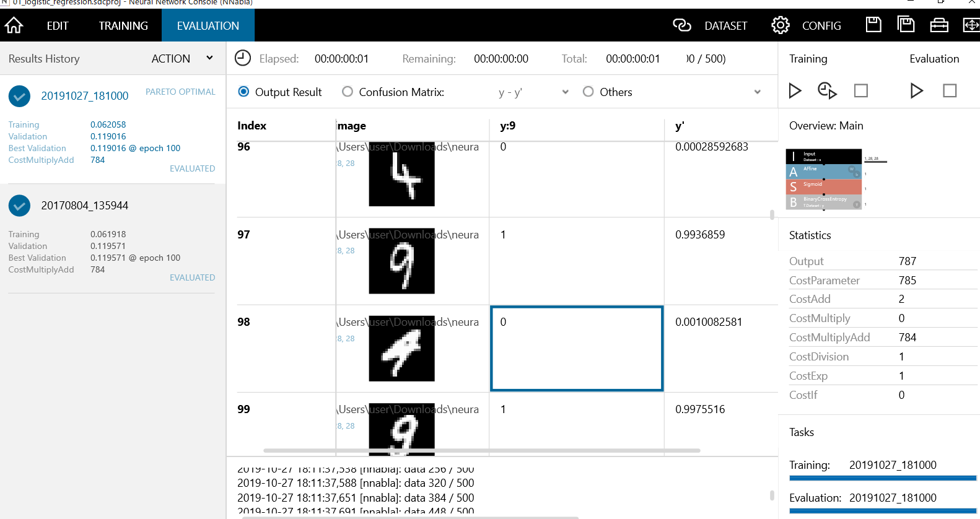Click the digit 9 image in row 97
This screenshot has height=519, width=980.
401,262
